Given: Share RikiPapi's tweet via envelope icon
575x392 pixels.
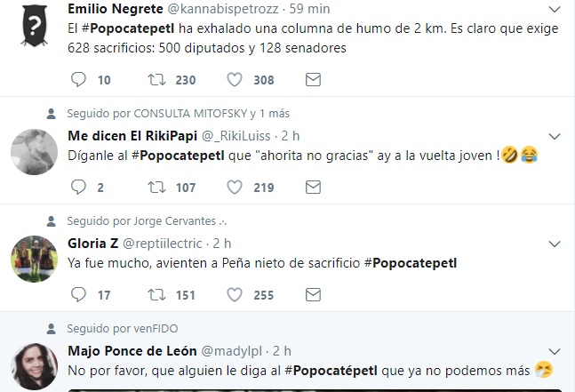Looking at the screenshot, I should tap(313, 188).
